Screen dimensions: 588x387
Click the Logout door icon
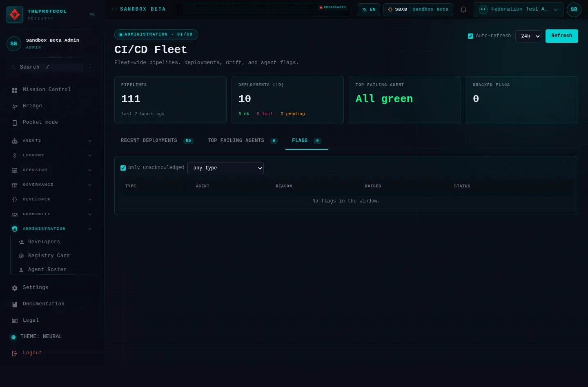[15, 353]
